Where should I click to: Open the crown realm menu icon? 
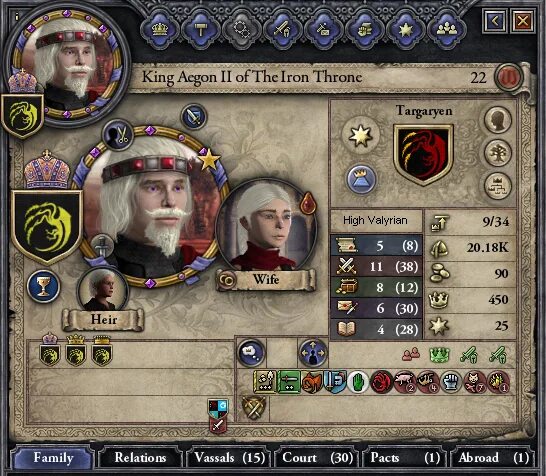pyautogui.click(x=160, y=29)
